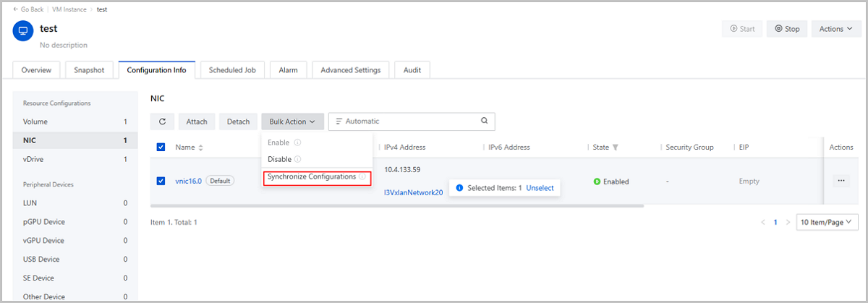Open the row actions ellipsis menu
868x303 pixels.
pyautogui.click(x=841, y=181)
